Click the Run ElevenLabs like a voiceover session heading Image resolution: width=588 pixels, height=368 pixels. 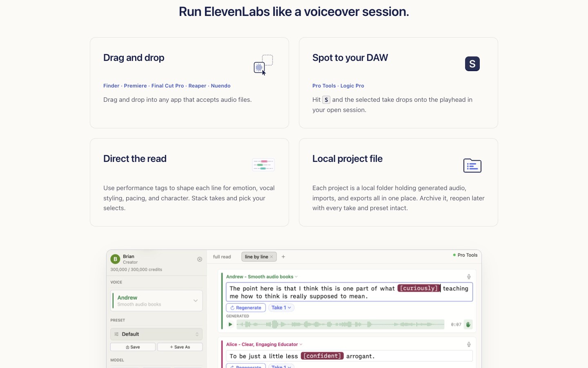294,11
